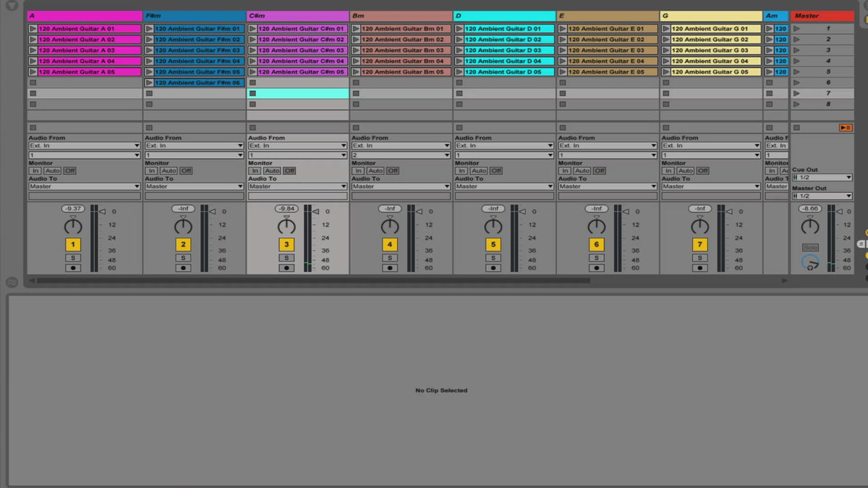The width and height of the screenshot is (868, 488).
Task: Click the browser toggle triangle at top-left
Action: tap(12, 6)
